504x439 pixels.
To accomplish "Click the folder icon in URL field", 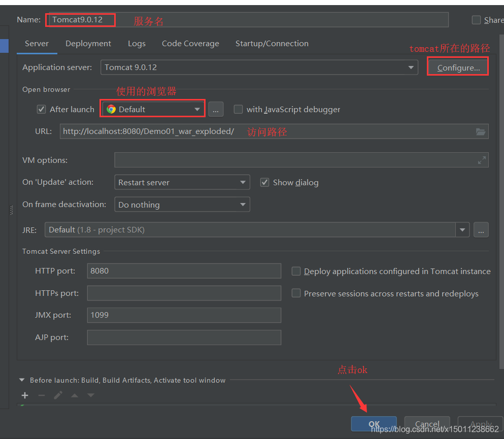I will point(481,132).
